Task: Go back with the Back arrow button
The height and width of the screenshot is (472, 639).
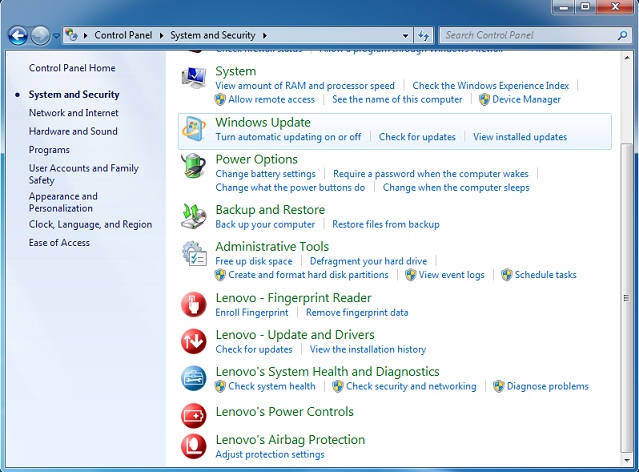Action: [x=18, y=35]
